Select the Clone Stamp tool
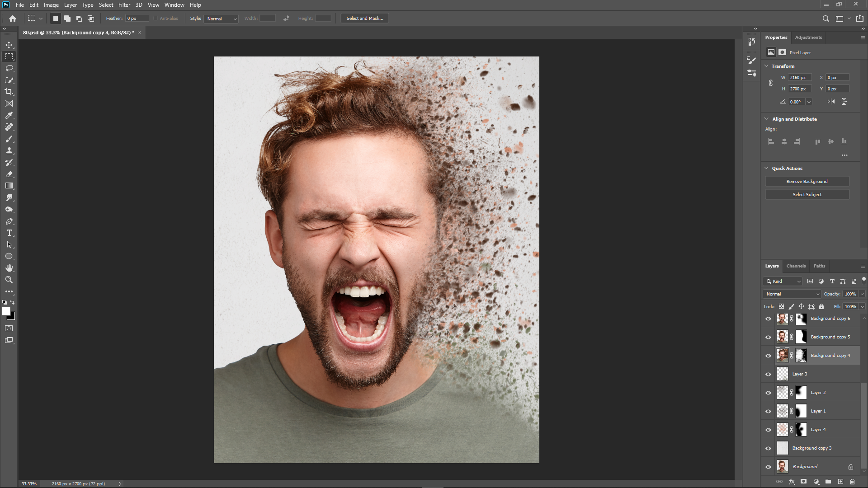The width and height of the screenshot is (868, 488). point(9,150)
